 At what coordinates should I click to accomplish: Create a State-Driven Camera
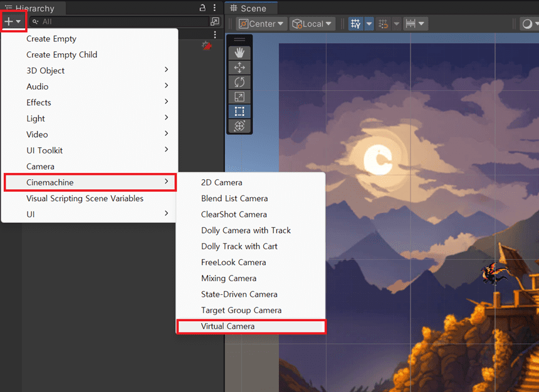[251, 294]
